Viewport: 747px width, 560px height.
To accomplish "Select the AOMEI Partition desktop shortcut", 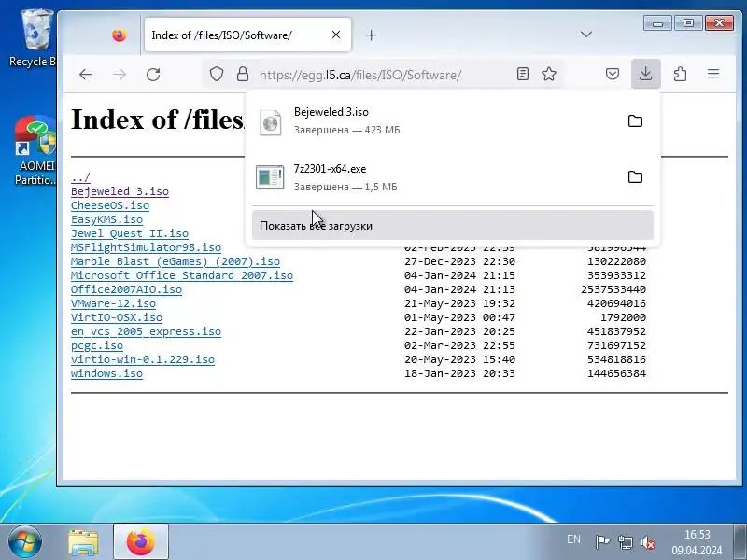I will (x=35, y=150).
